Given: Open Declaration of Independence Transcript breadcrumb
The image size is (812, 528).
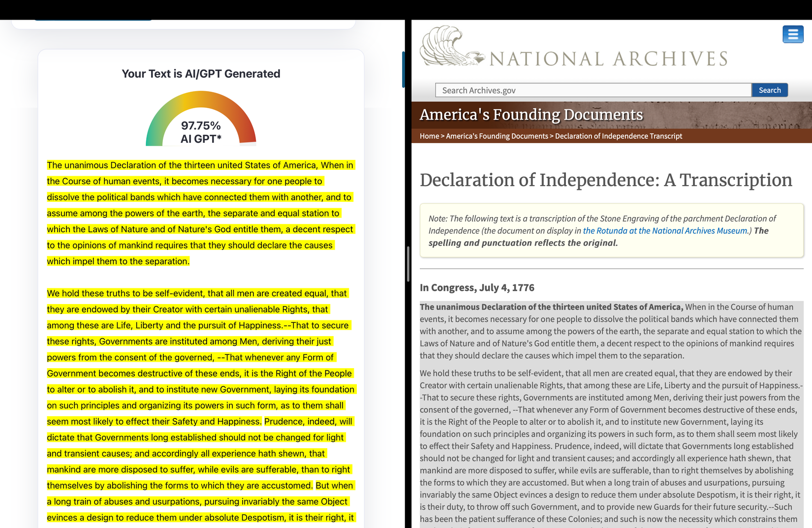Looking at the screenshot, I should (619, 136).
